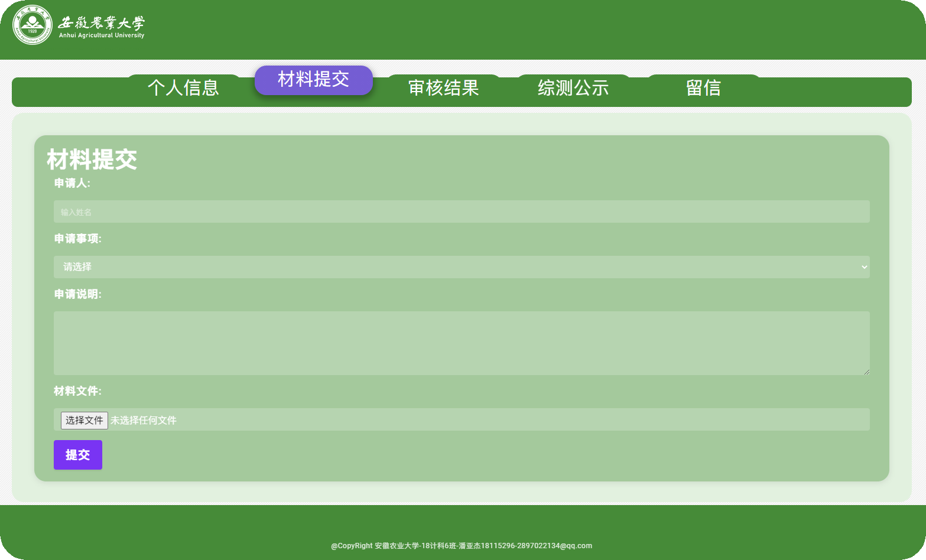Image resolution: width=926 pixels, height=560 pixels.
Task: Click the 未选择任何文件 file status text
Action: [x=144, y=420]
